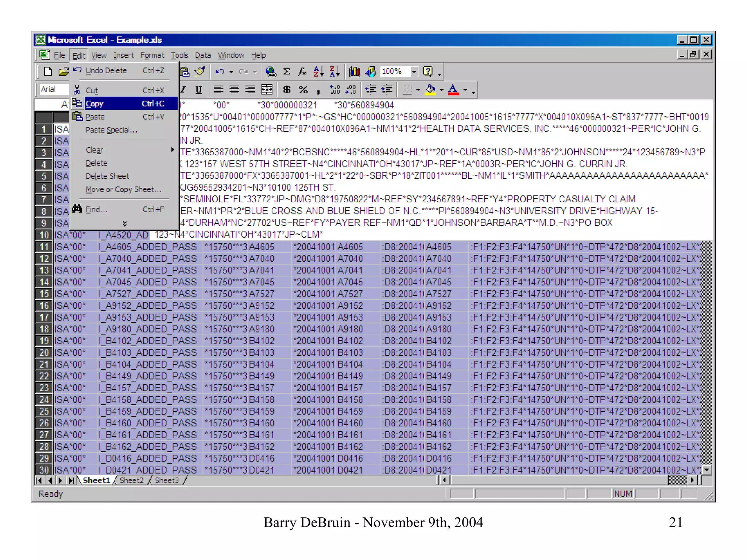Select Paste Special in Edit menu
This screenshot has height=560, width=747.
click(111, 130)
